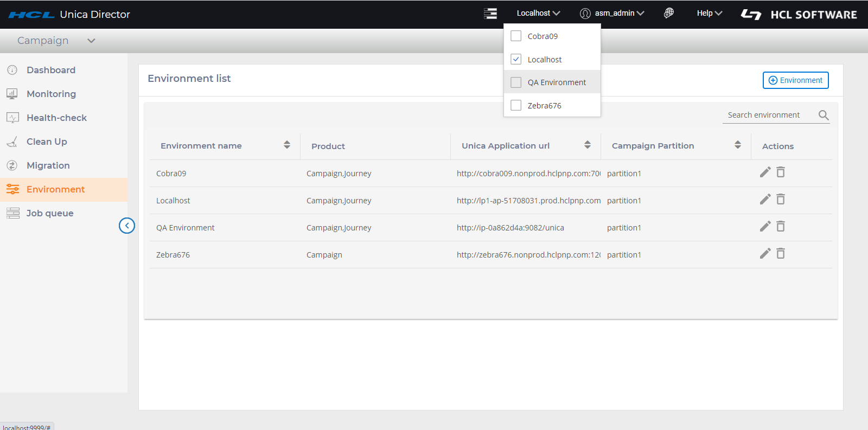
Task: Click the Search environment input field
Action: click(x=769, y=115)
